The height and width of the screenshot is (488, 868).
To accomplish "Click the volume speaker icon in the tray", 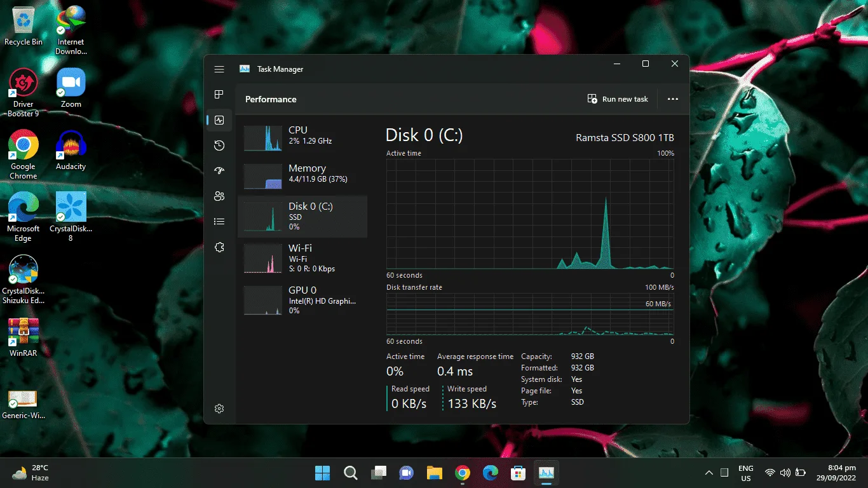I will click(785, 473).
